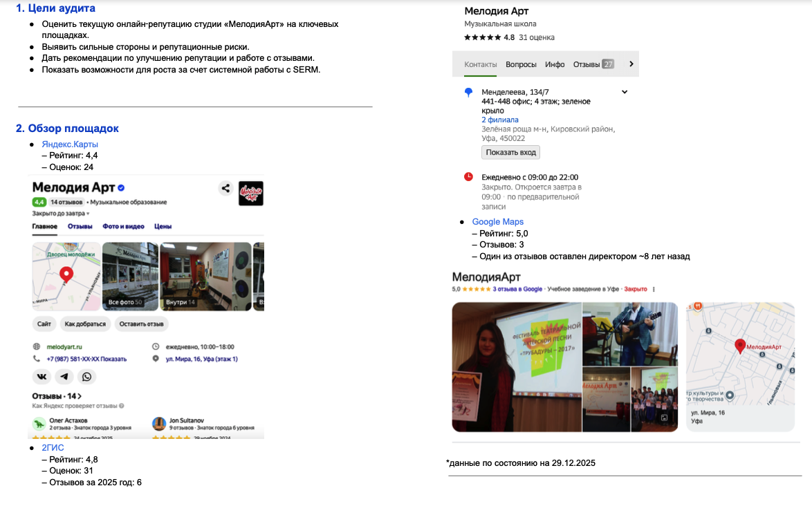Open the guitarist photo in Google card
This screenshot has height=524, width=812.
629,334
